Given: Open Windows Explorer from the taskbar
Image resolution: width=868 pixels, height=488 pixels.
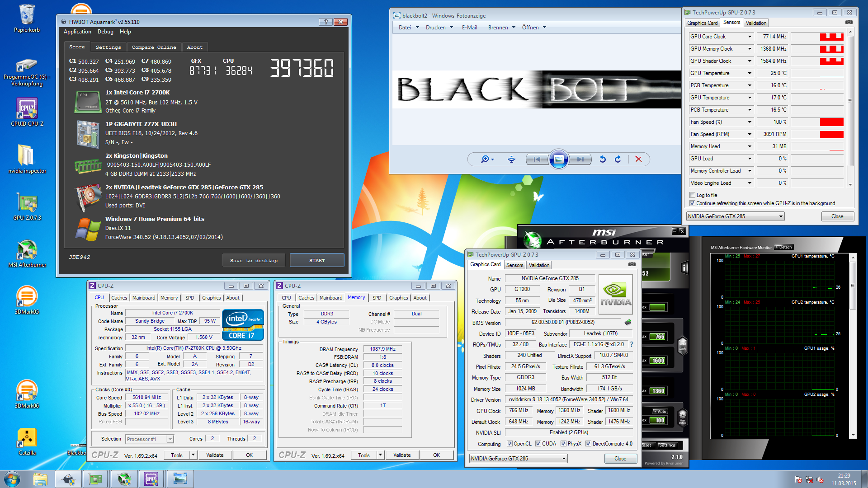Looking at the screenshot, I should [x=40, y=479].
